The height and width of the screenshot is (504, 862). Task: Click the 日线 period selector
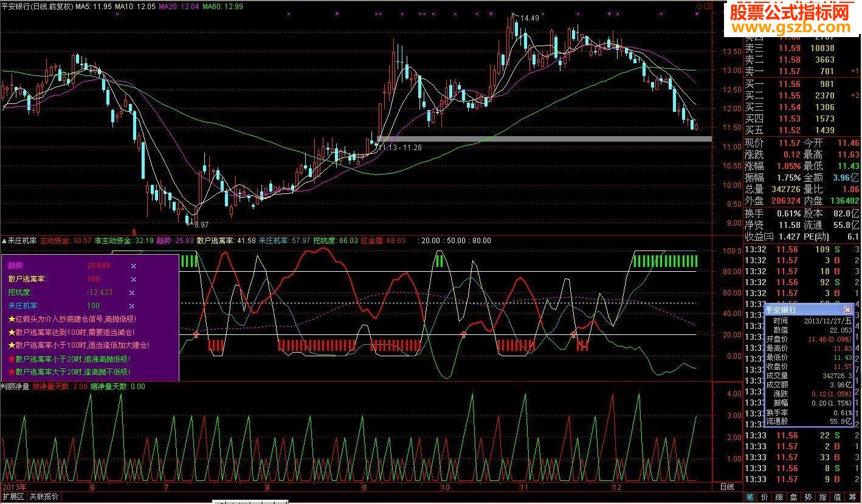[727, 487]
